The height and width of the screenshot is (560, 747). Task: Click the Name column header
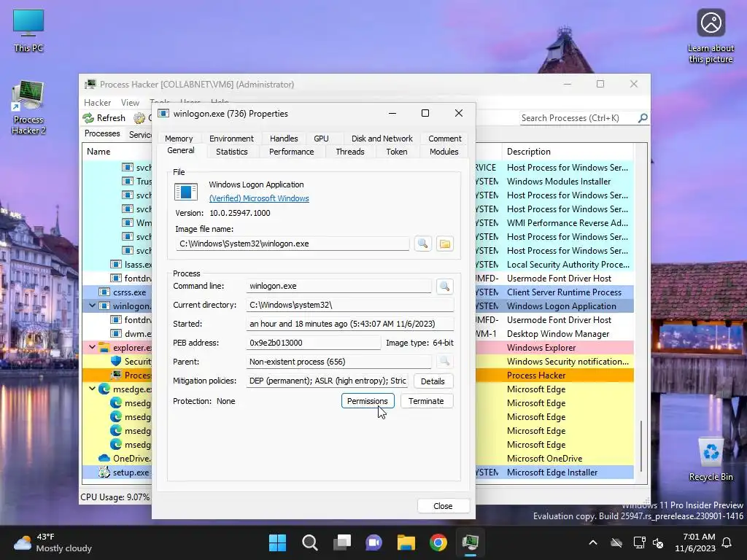[x=117, y=152]
